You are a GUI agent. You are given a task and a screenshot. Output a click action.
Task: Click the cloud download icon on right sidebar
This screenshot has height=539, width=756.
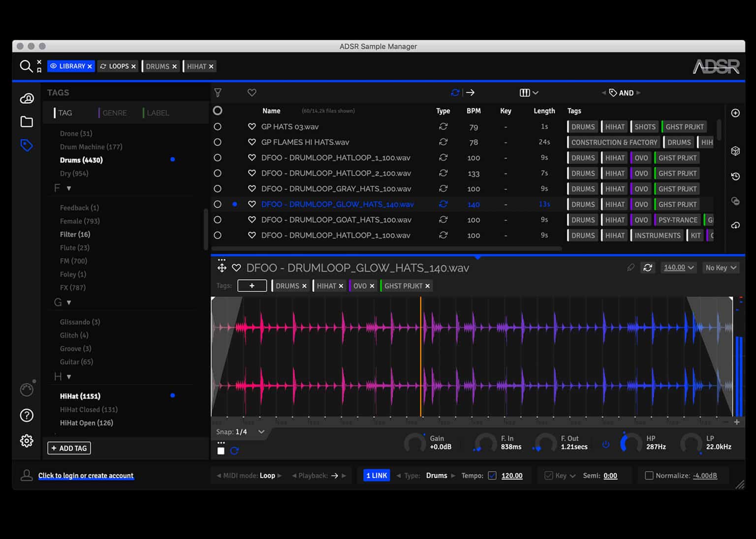coord(735,225)
